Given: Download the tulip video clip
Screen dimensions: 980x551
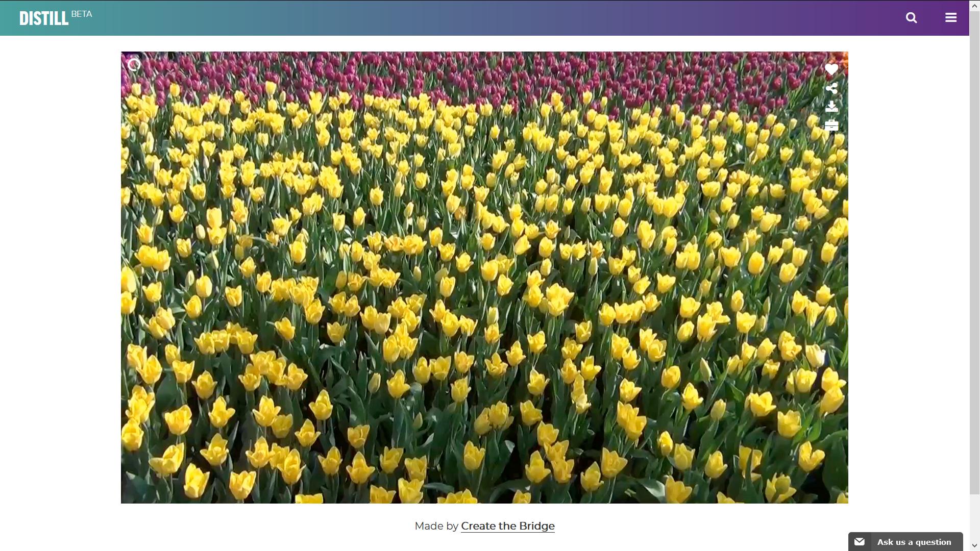Looking at the screenshot, I should coord(831,107).
